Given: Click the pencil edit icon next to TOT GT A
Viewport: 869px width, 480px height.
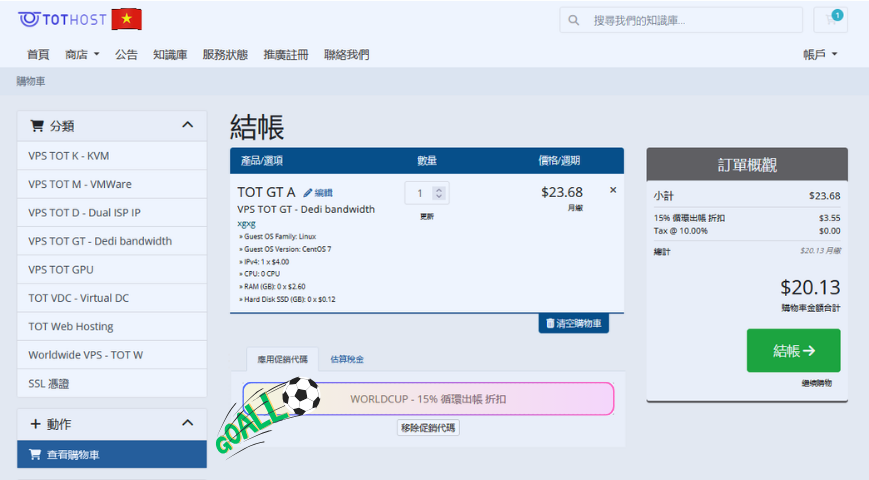Looking at the screenshot, I should [308, 193].
